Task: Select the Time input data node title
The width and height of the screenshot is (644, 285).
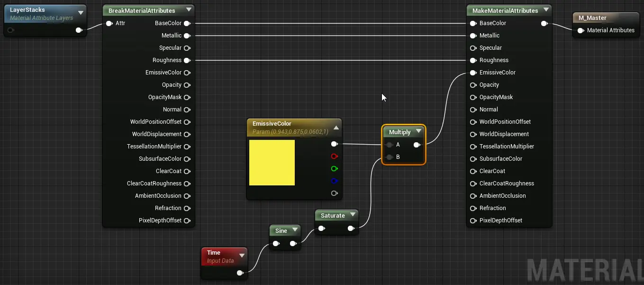Action: (x=214, y=253)
